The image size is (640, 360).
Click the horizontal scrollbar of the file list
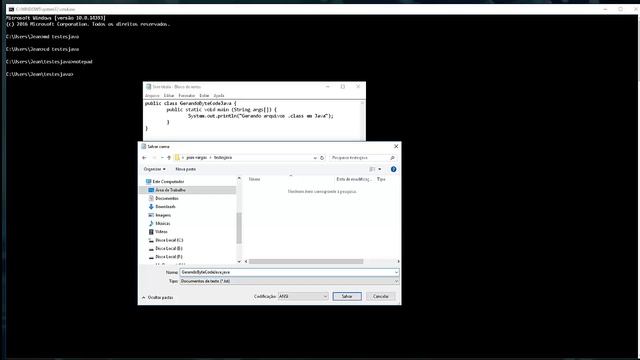click(x=306, y=262)
